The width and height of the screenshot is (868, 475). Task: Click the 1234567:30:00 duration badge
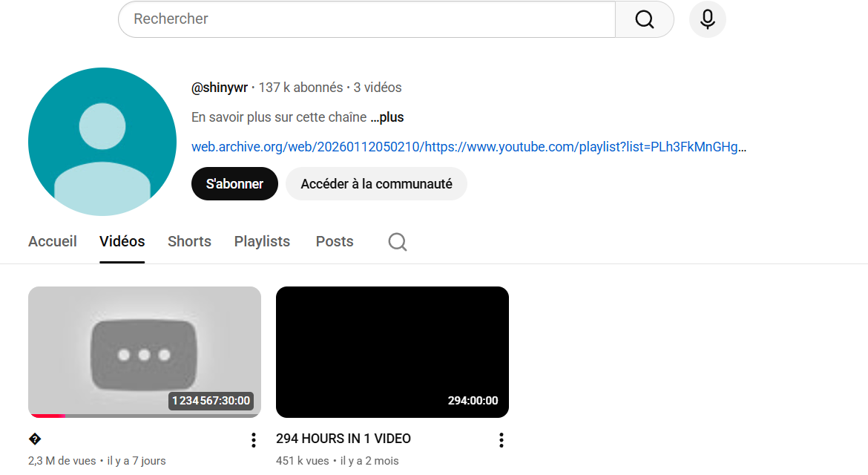[211, 400]
